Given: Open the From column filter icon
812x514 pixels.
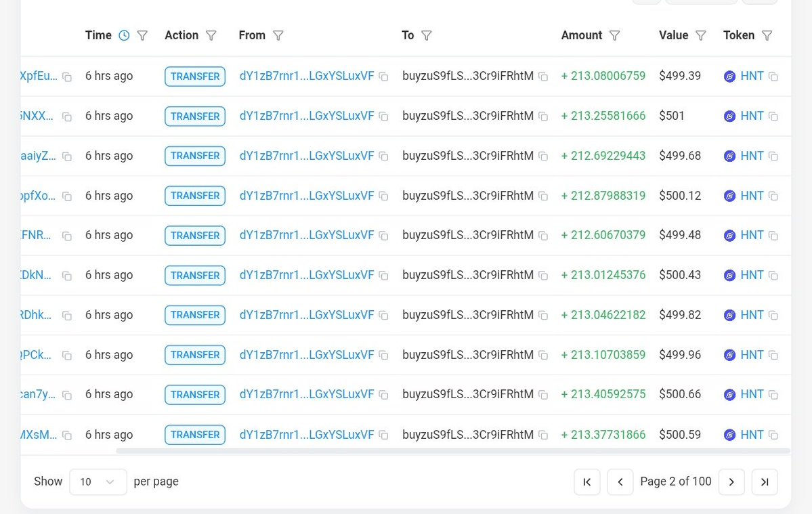Looking at the screenshot, I should point(278,35).
